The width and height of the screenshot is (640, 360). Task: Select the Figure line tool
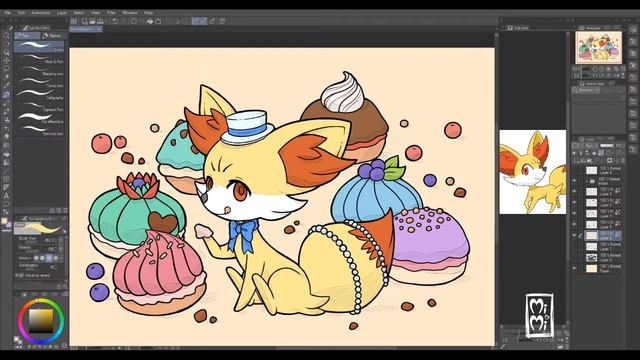[6, 171]
